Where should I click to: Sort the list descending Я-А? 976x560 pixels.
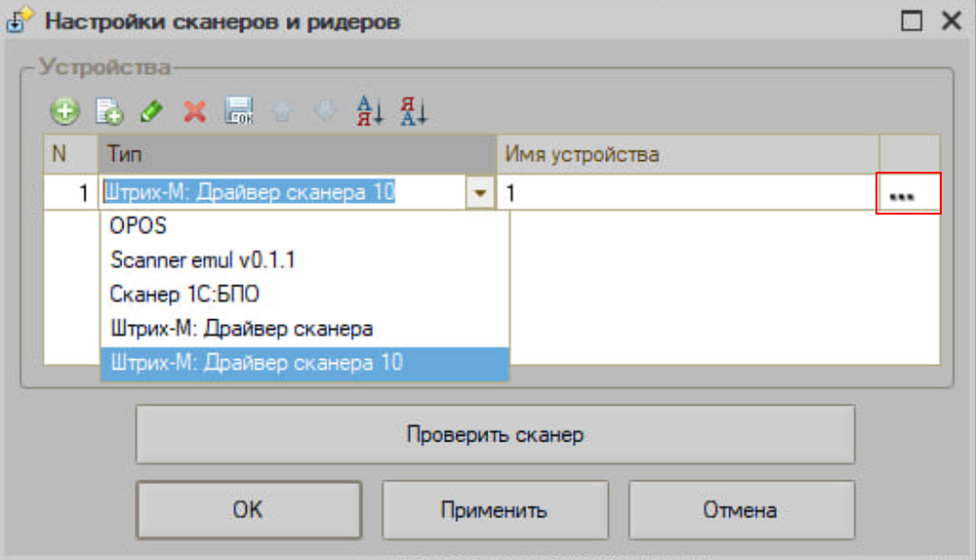click(414, 111)
